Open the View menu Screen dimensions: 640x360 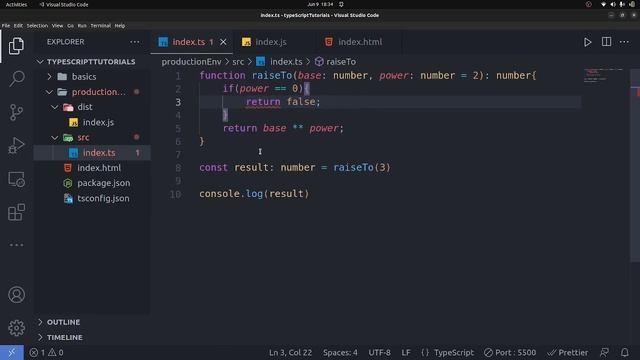[57, 25]
